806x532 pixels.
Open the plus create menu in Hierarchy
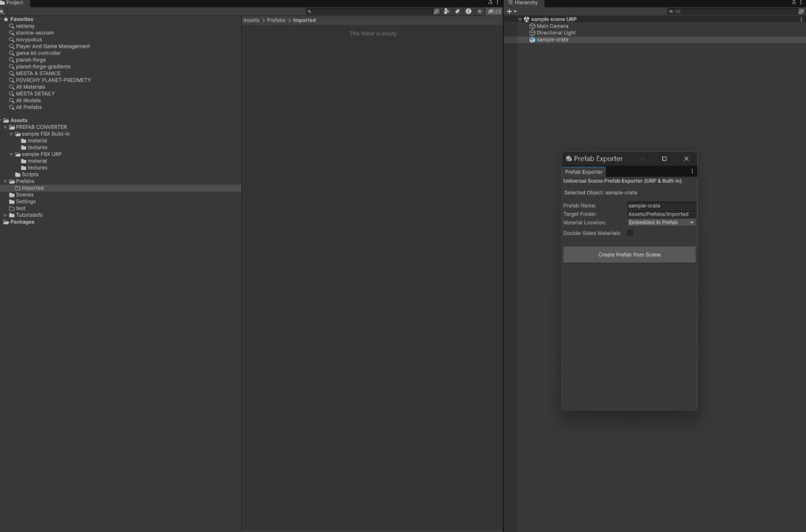click(x=512, y=11)
